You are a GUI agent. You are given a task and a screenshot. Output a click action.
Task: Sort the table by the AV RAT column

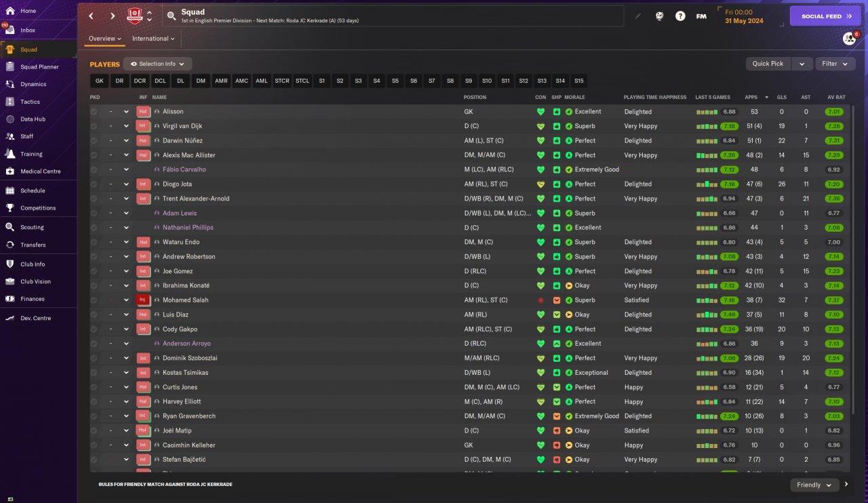[x=836, y=97]
